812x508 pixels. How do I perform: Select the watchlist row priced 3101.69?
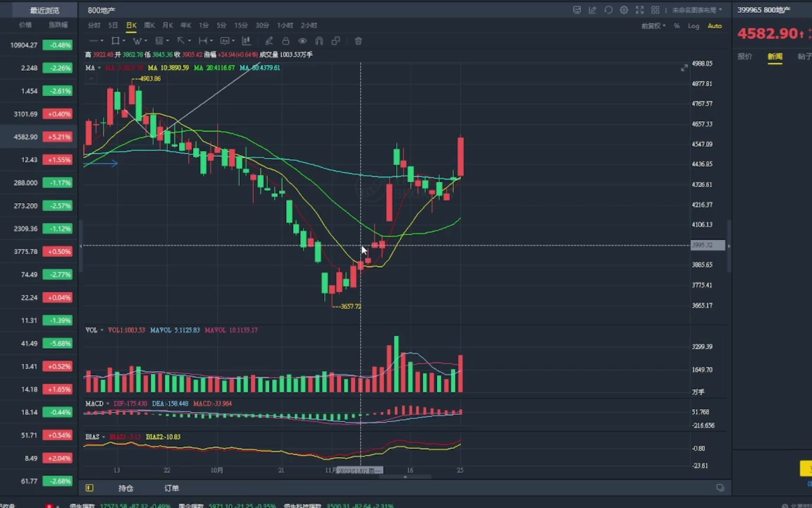[x=39, y=114]
